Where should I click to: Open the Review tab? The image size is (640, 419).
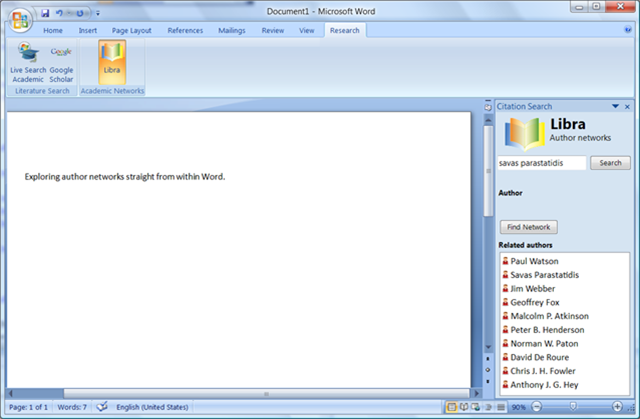(273, 31)
